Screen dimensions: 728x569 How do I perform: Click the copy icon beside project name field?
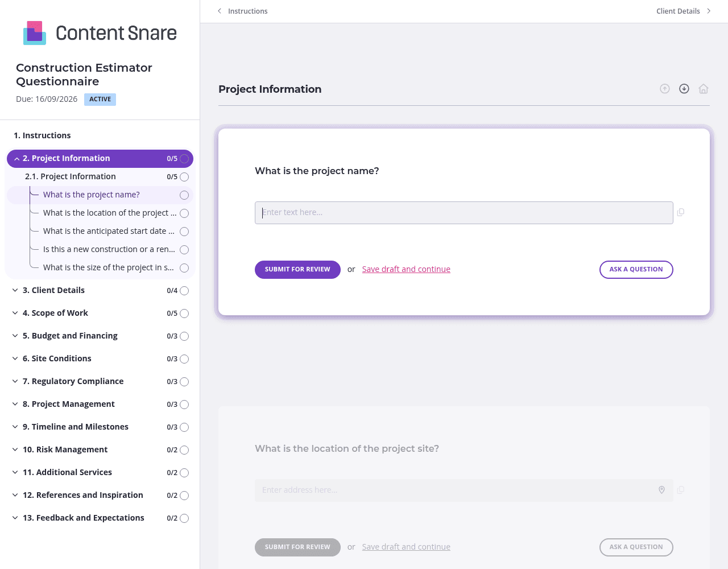[681, 212]
